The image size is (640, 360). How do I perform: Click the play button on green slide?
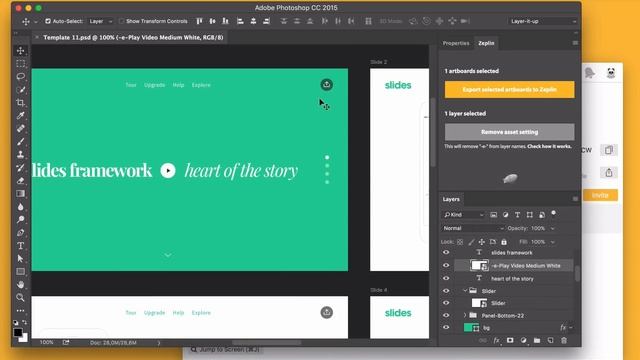pyautogui.click(x=168, y=171)
